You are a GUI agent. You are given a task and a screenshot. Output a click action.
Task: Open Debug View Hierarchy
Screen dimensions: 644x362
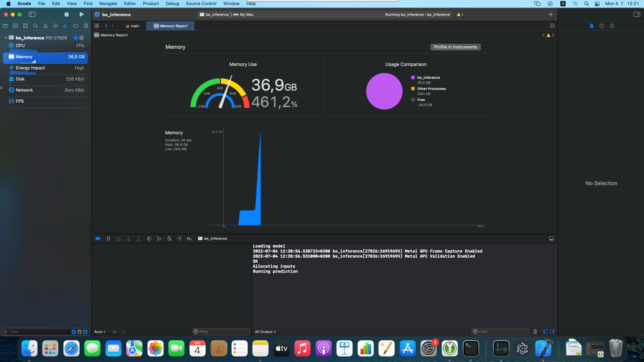click(149, 238)
